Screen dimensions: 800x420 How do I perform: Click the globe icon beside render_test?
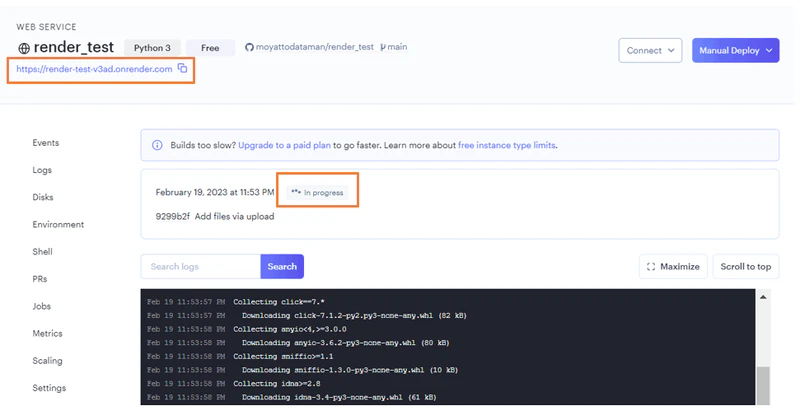coord(24,48)
